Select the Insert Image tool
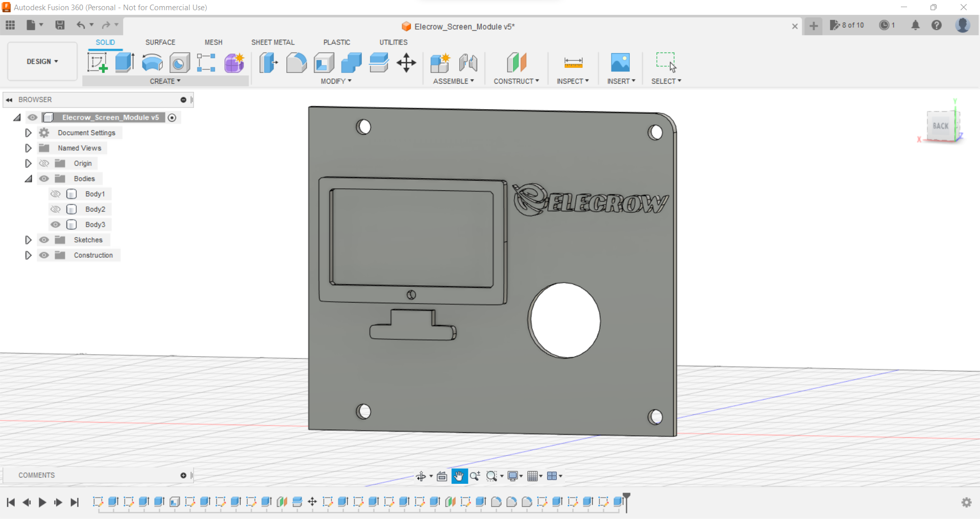Image resolution: width=980 pixels, height=519 pixels. pos(621,63)
